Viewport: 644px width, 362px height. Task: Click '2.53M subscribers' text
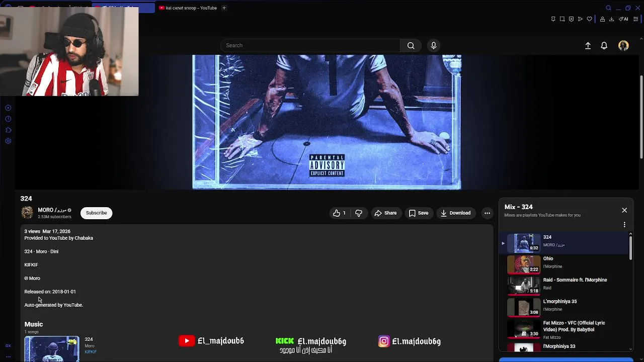click(54, 217)
